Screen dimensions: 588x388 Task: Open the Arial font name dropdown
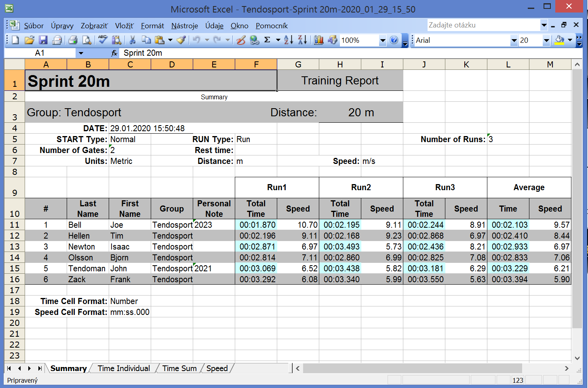coord(514,40)
